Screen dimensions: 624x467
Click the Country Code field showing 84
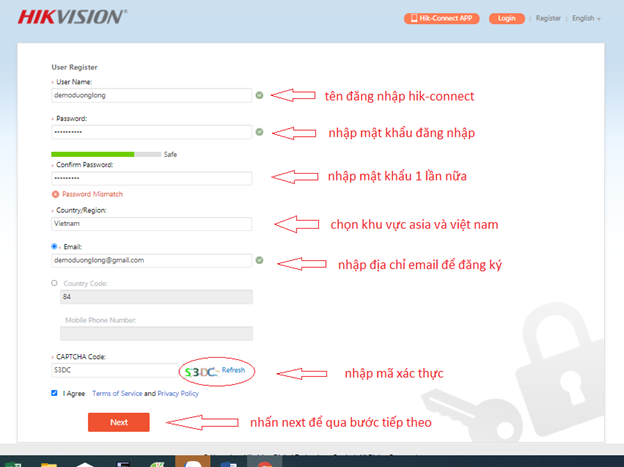coord(156,297)
